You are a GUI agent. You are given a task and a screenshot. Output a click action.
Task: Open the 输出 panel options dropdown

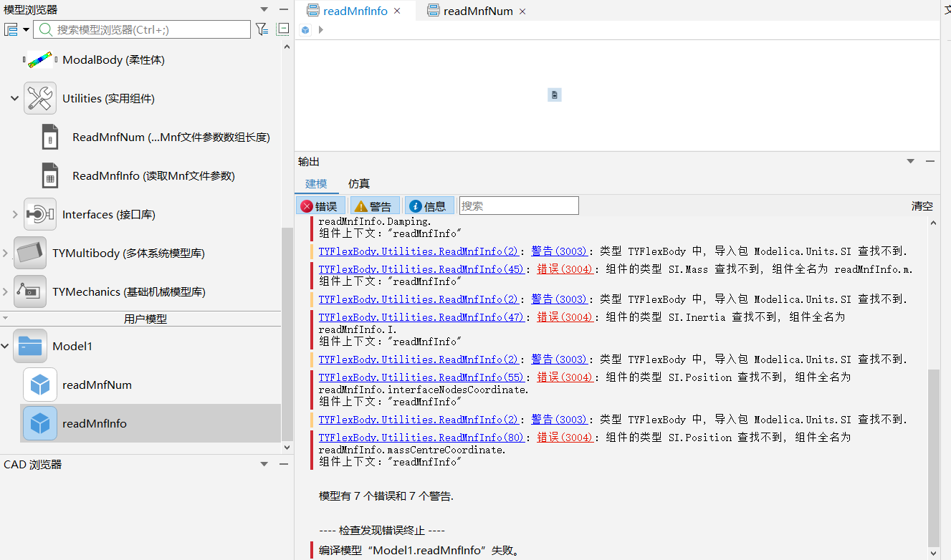911,161
